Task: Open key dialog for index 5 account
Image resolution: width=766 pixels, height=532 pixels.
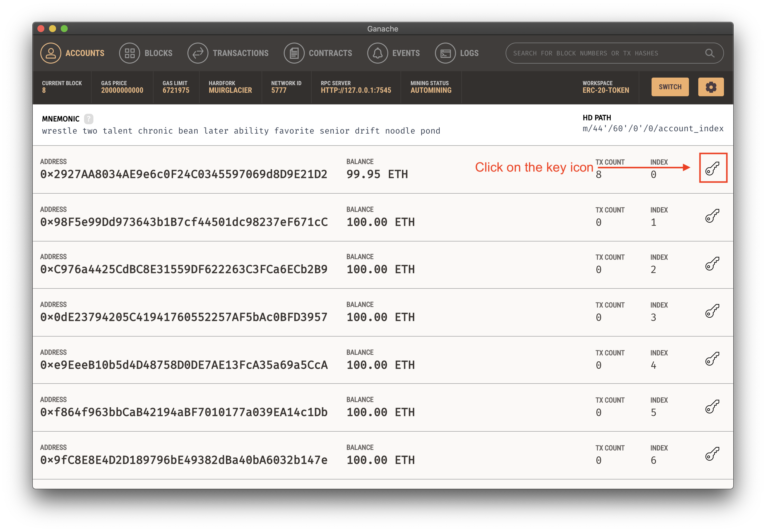Action: coord(712,407)
